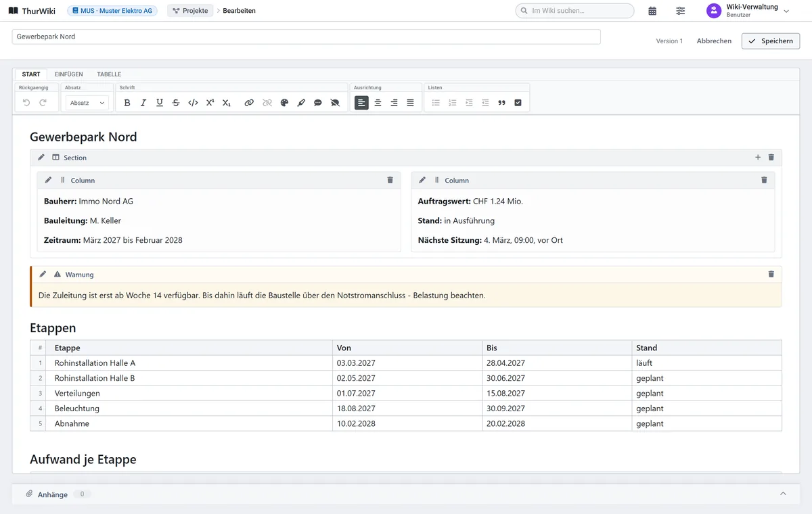The width and height of the screenshot is (812, 514).
Task: Click the crossed-out eye icon
Action: click(x=334, y=103)
